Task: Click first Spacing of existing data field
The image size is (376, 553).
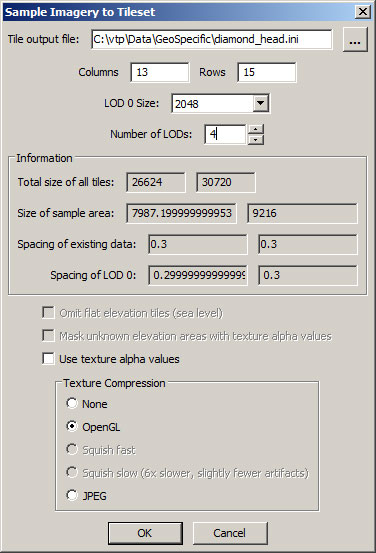Action: click(x=198, y=244)
